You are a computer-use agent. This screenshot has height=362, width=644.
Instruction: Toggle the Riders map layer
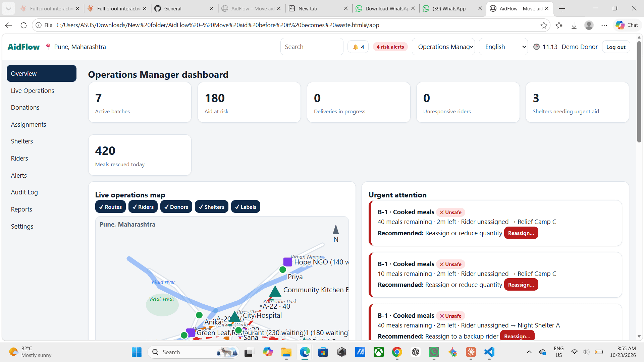[x=143, y=207]
